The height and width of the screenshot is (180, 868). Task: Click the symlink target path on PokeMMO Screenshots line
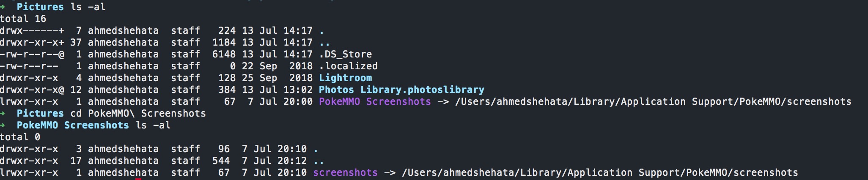(x=653, y=101)
